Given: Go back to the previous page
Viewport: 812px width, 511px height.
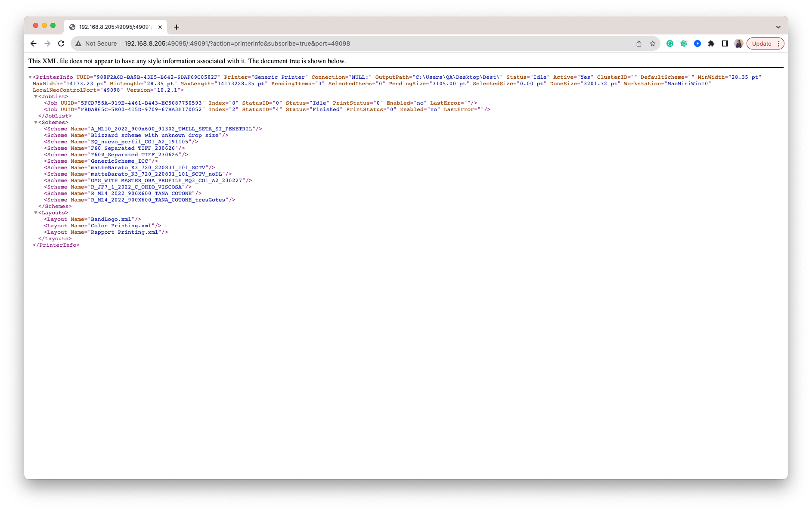Looking at the screenshot, I should tap(34, 43).
